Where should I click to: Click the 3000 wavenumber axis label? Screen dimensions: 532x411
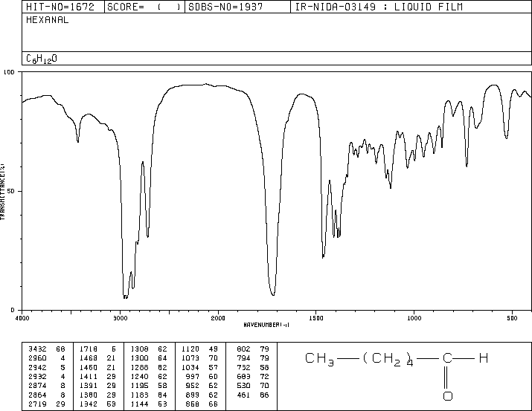pos(120,318)
